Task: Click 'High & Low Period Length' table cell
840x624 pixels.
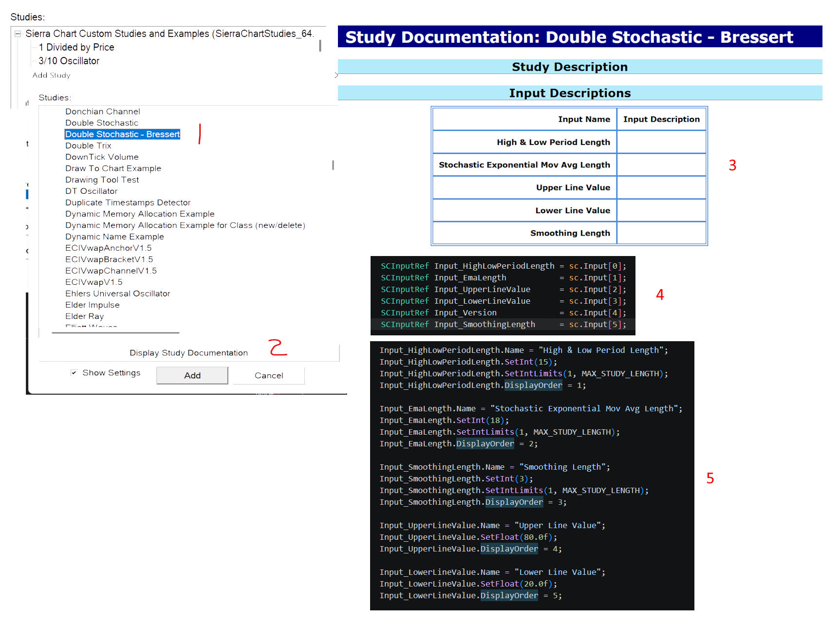Action: pyautogui.click(x=524, y=142)
